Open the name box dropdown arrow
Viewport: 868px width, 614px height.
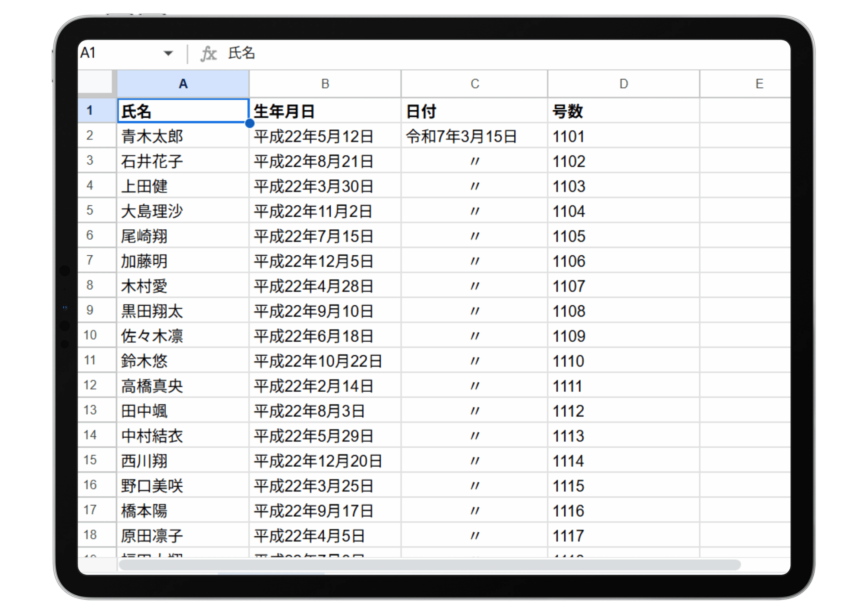tap(168, 53)
